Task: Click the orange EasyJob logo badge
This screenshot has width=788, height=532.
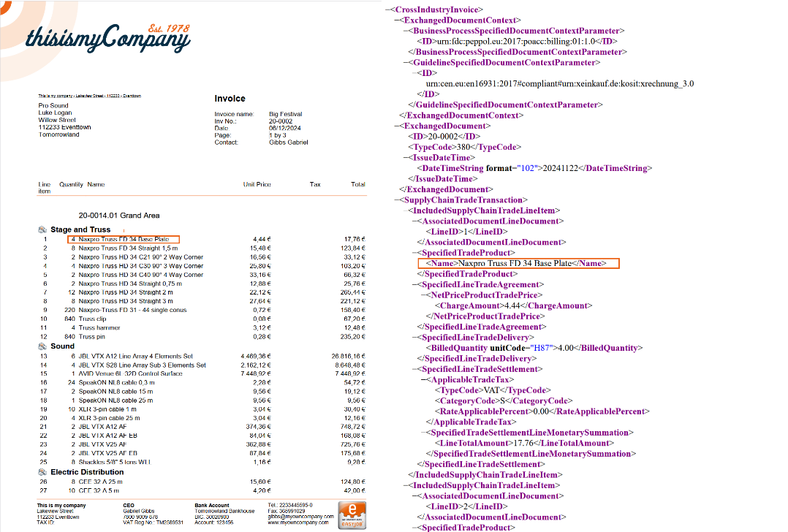Action: tap(354, 512)
